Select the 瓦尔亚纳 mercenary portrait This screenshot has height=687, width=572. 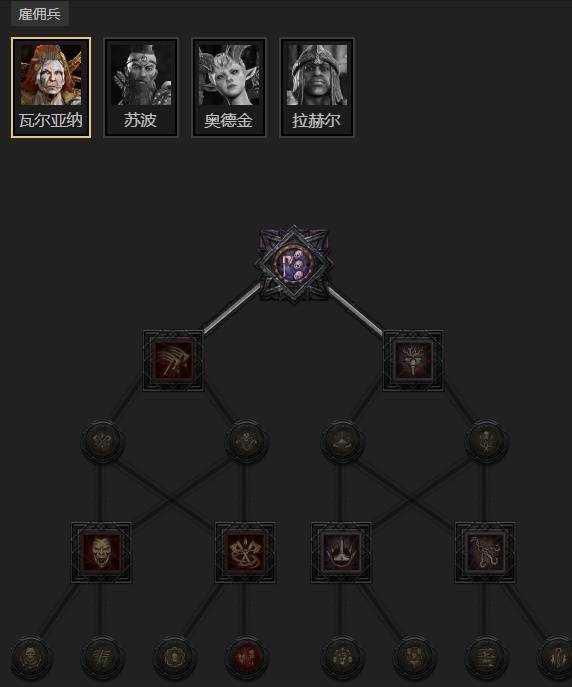click(x=51, y=88)
